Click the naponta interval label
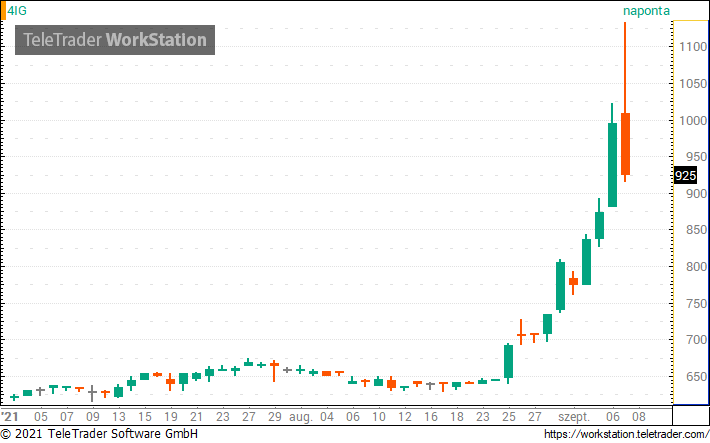This screenshot has height=443, width=710. click(x=646, y=11)
